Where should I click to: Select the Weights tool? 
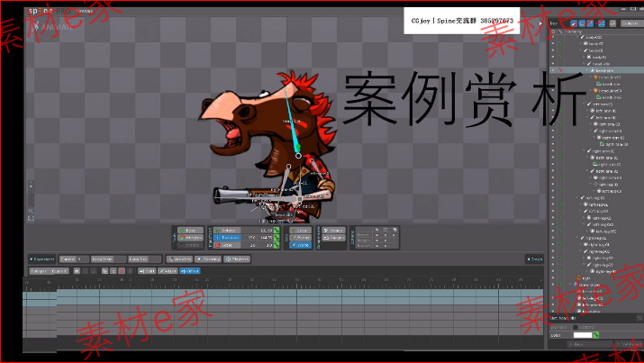coord(190,238)
